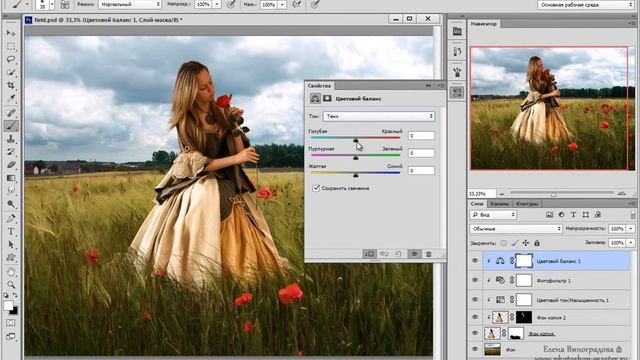Hide the Цветовой тон/Насыщенность 1 layer

point(475,300)
